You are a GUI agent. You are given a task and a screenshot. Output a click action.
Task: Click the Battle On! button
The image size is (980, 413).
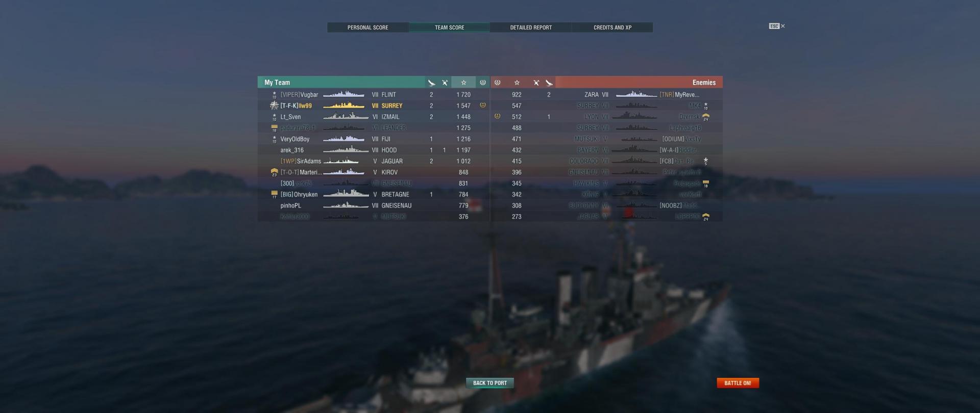[x=738, y=383]
